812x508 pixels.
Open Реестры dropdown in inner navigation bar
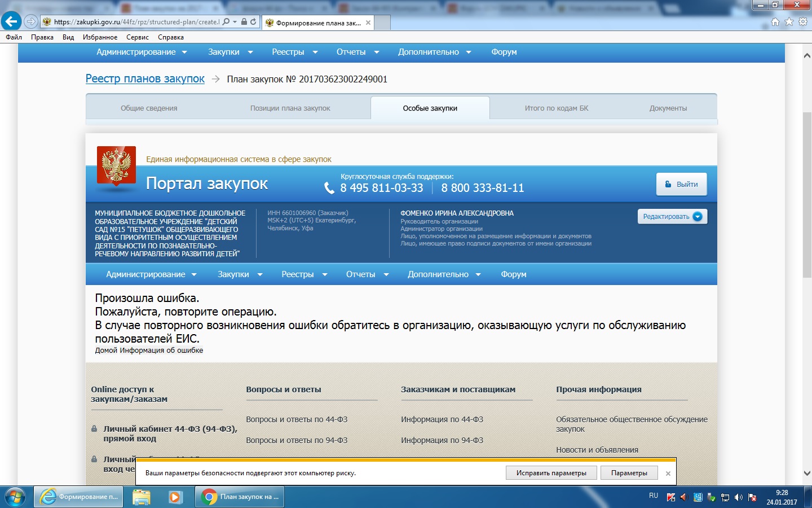click(304, 274)
